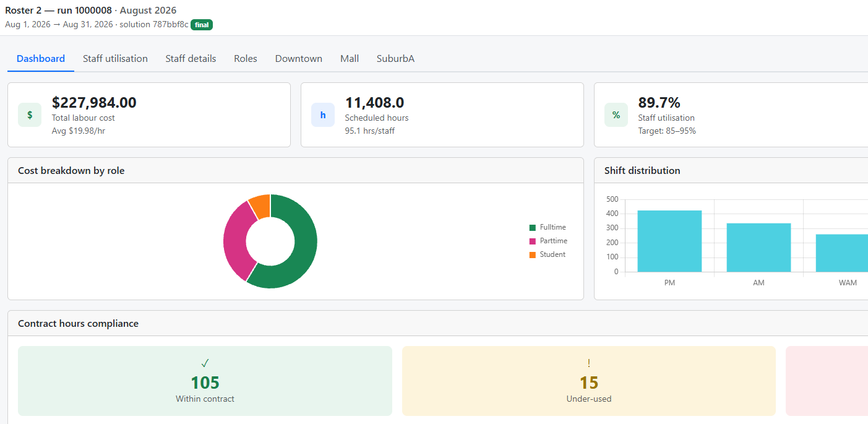Open the Staff utilisation tab
This screenshot has width=868, height=424.
click(x=115, y=59)
